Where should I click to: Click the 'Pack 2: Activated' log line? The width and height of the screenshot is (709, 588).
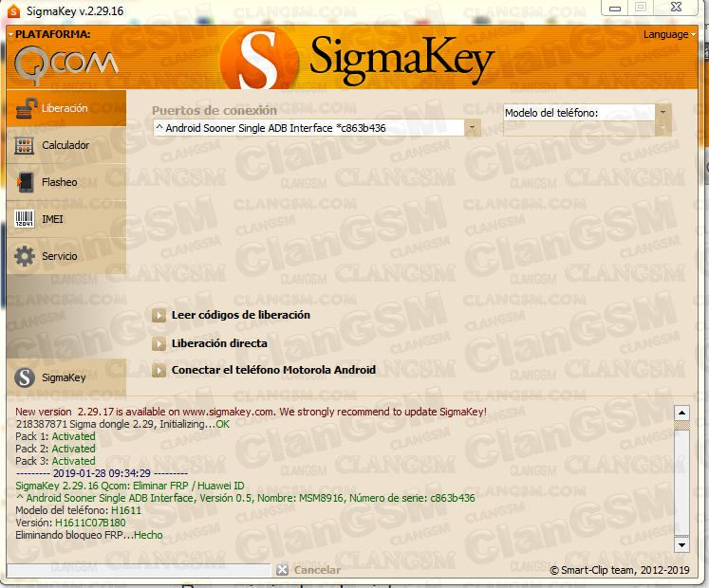[55, 449]
